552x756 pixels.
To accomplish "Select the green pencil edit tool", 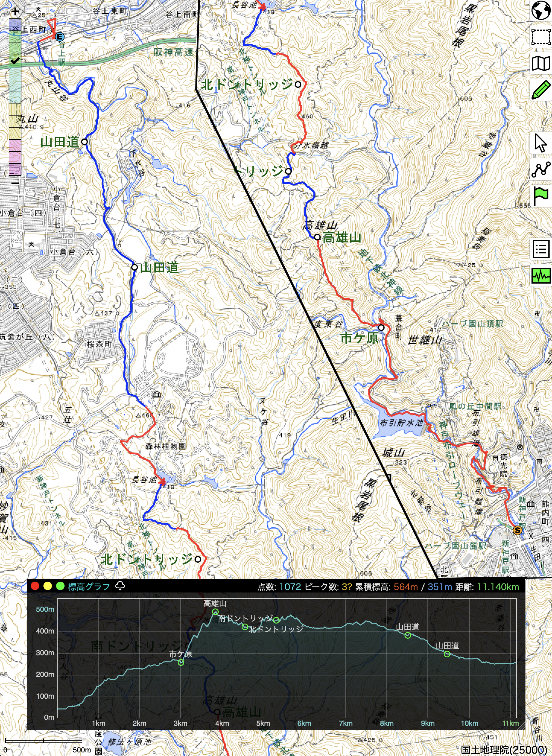I will [x=541, y=90].
